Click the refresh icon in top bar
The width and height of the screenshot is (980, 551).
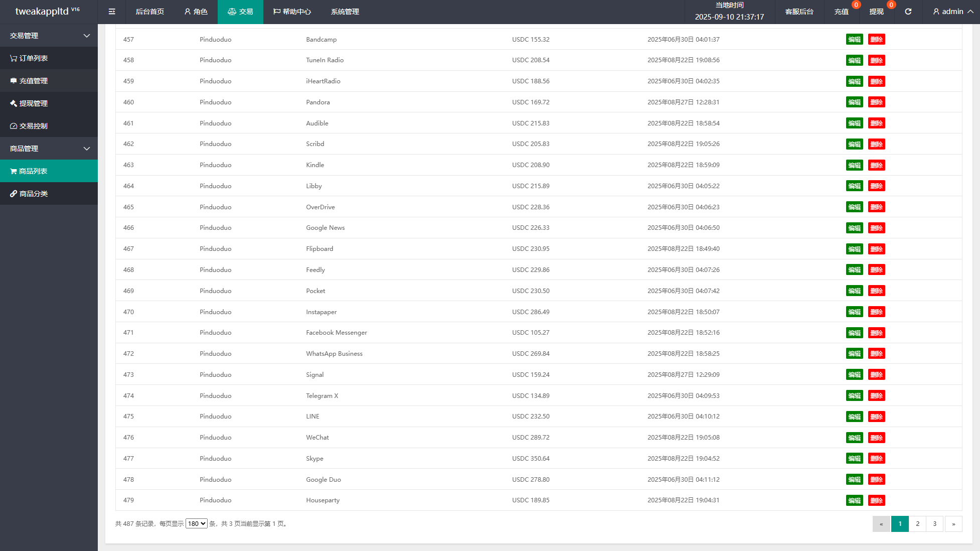(908, 12)
